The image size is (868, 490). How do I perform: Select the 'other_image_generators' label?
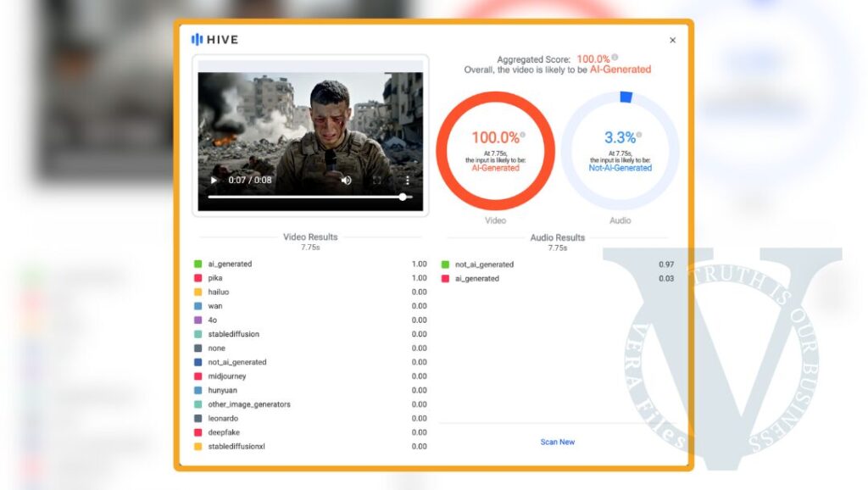coord(249,404)
